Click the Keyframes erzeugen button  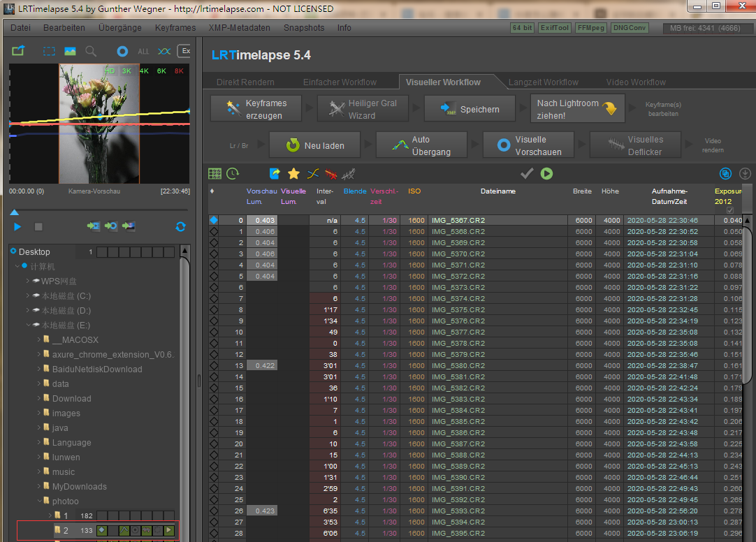[x=257, y=109]
